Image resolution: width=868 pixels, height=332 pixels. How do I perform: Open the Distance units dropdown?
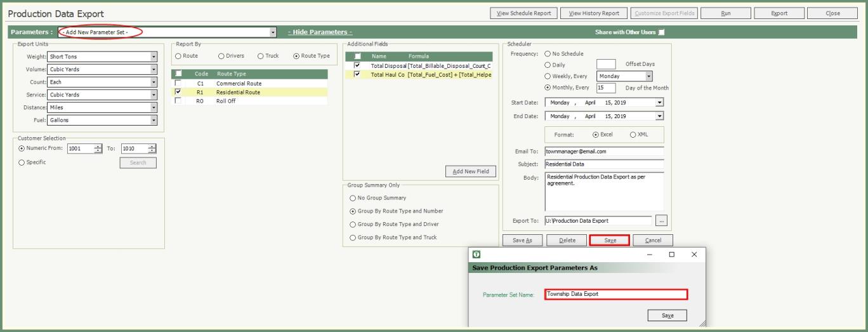(154, 107)
